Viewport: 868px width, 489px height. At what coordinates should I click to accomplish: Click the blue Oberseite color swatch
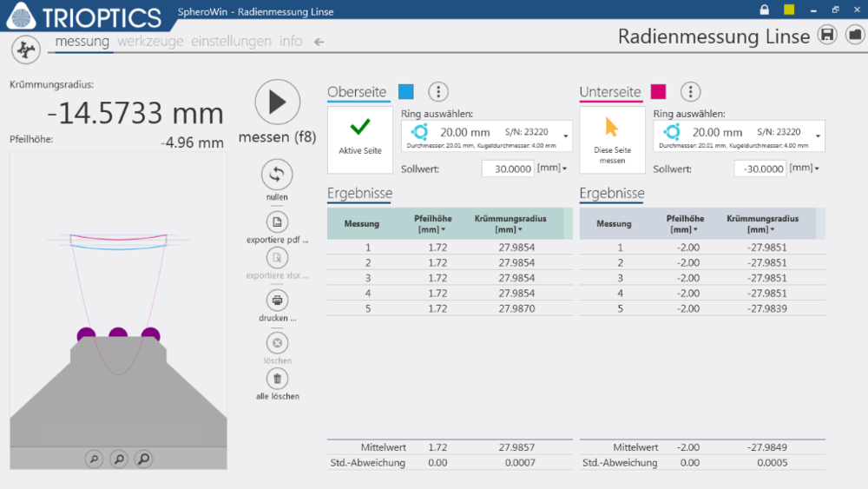406,92
